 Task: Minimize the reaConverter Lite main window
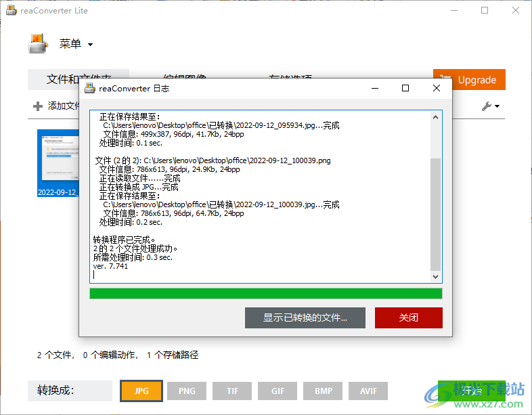click(454, 11)
